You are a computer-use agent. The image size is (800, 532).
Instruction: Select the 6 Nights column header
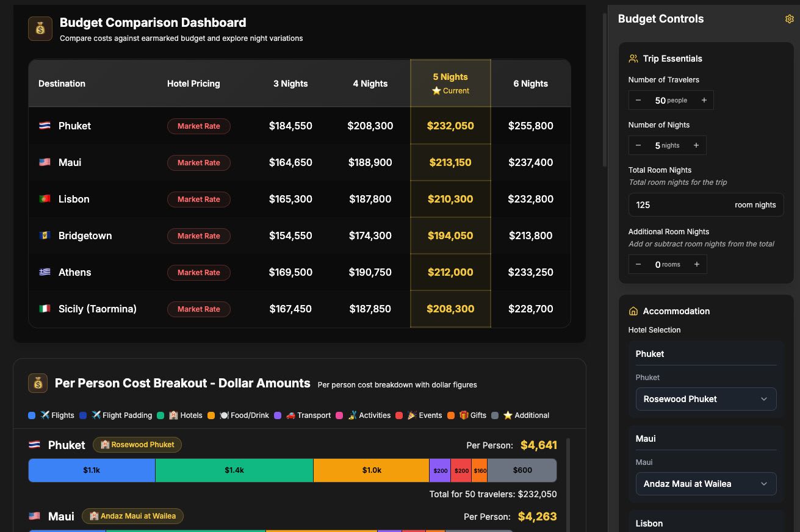pyautogui.click(x=530, y=84)
